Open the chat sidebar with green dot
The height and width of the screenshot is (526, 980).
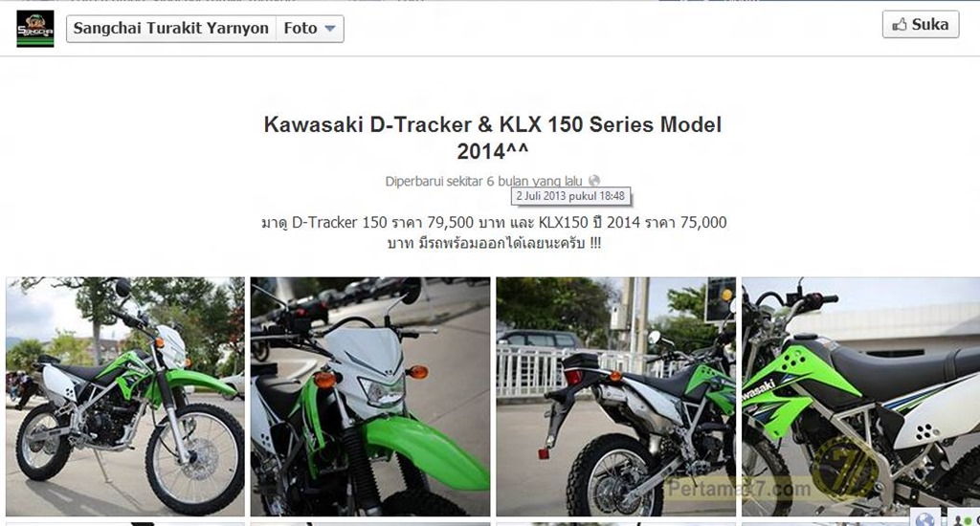pyautogui.click(x=965, y=519)
